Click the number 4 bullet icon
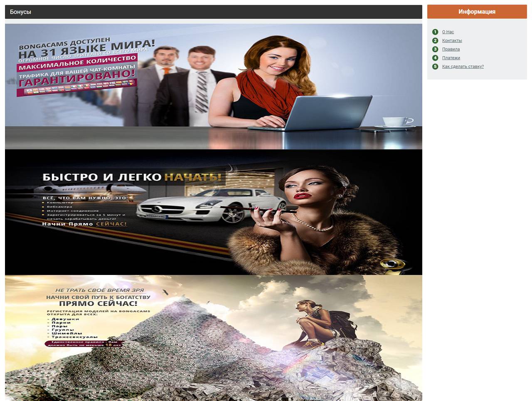This screenshot has width=532, height=401. 435,58
